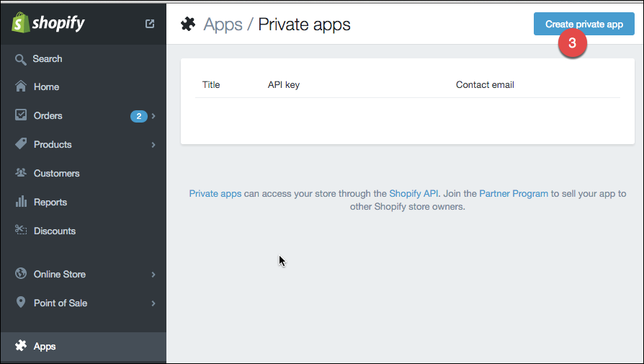This screenshot has width=644, height=364.
Task: Click the Shopify logo
Action: click(x=48, y=22)
